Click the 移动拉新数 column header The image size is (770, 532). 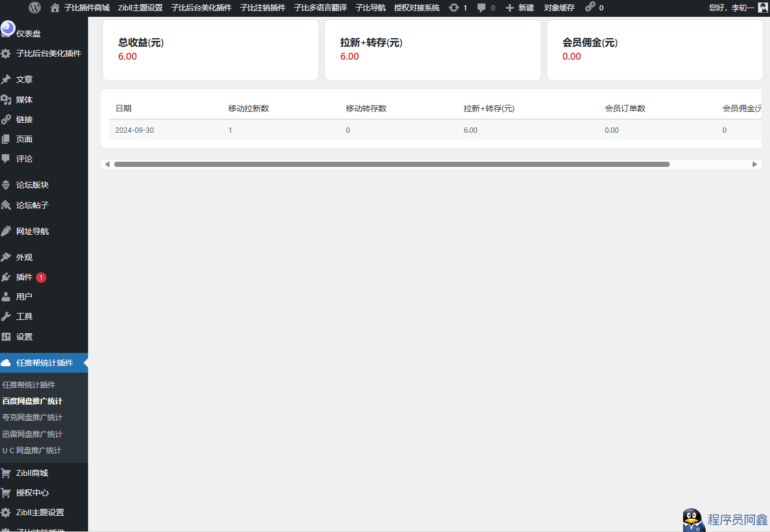click(x=249, y=108)
